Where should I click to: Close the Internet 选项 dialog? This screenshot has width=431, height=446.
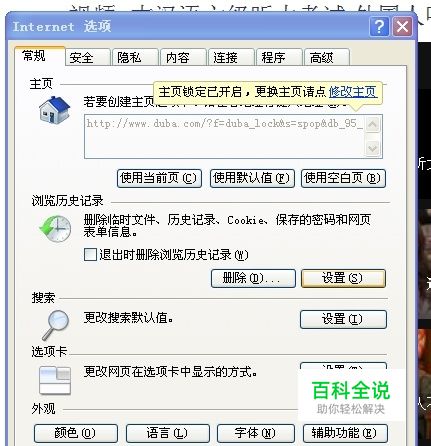[x=402, y=26]
